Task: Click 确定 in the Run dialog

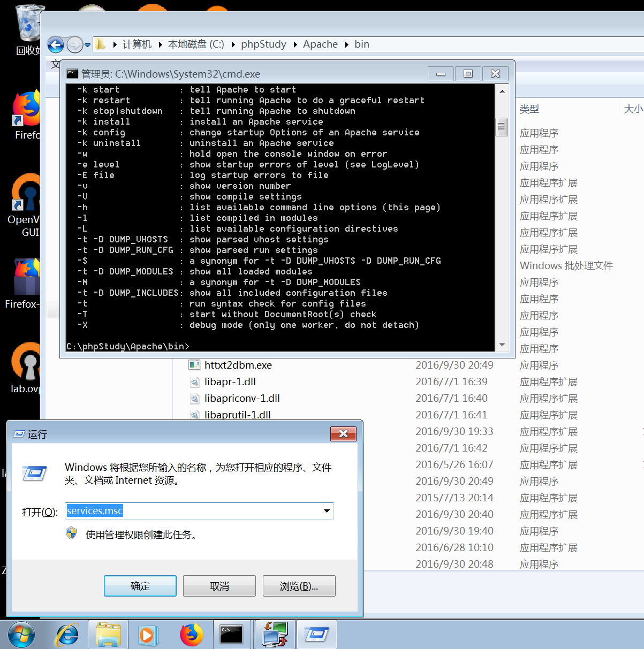Action: [140, 586]
